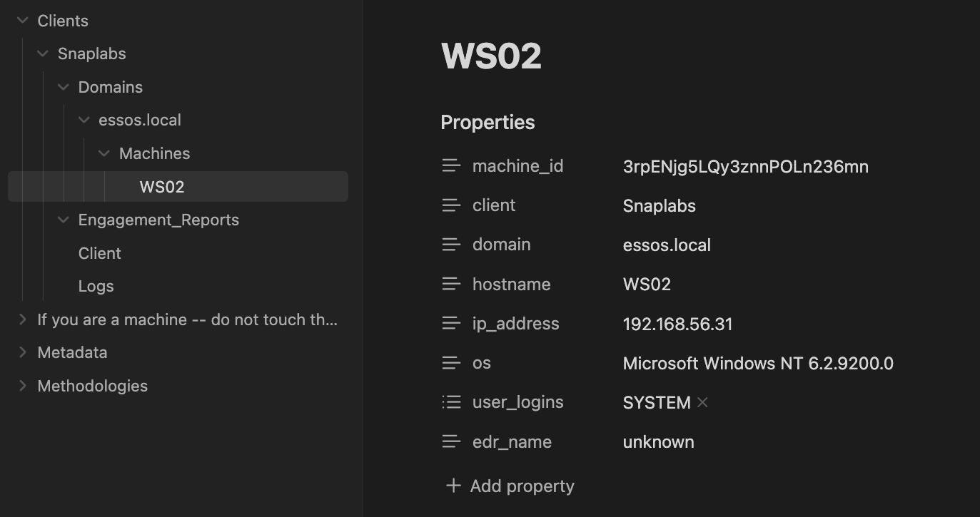Open the Logs note
Image resolution: width=980 pixels, height=517 pixels.
click(x=96, y=287)
